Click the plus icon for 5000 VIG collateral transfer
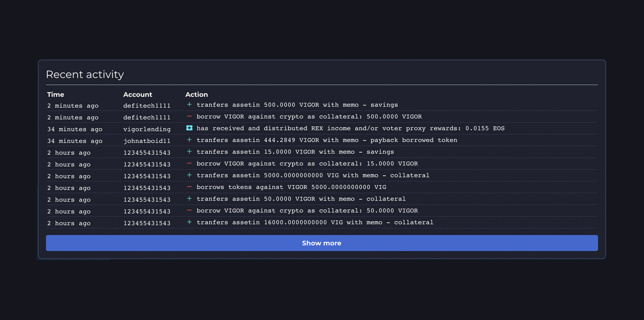The height and width of the screenshot is (320, 644). (x=189, y=175)
